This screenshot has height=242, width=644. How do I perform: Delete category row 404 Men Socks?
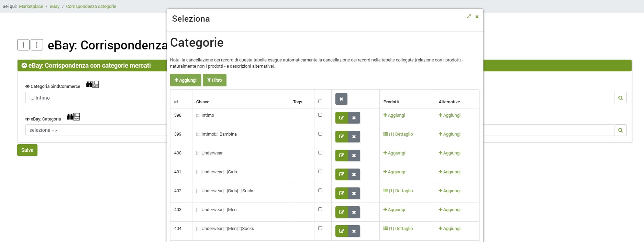click(x=354, y=231)
